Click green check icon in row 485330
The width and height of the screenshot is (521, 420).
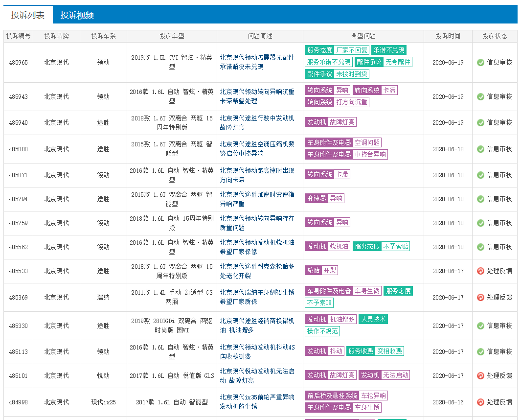pos(480,326)
